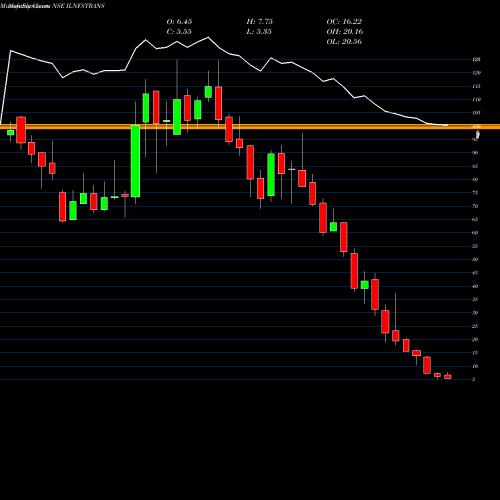The width and height of the screenshot is (500, 500).
Task: Click the 35 price axis label
Action: (x=475, y=300)
